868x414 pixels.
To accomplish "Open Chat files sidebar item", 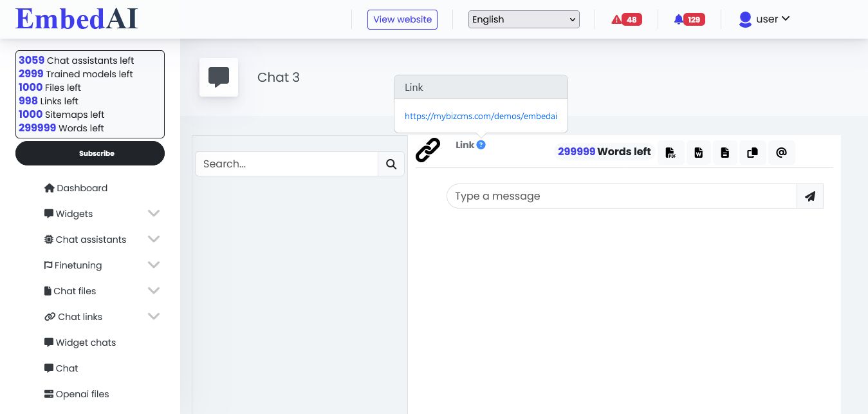I will point(70,291).
